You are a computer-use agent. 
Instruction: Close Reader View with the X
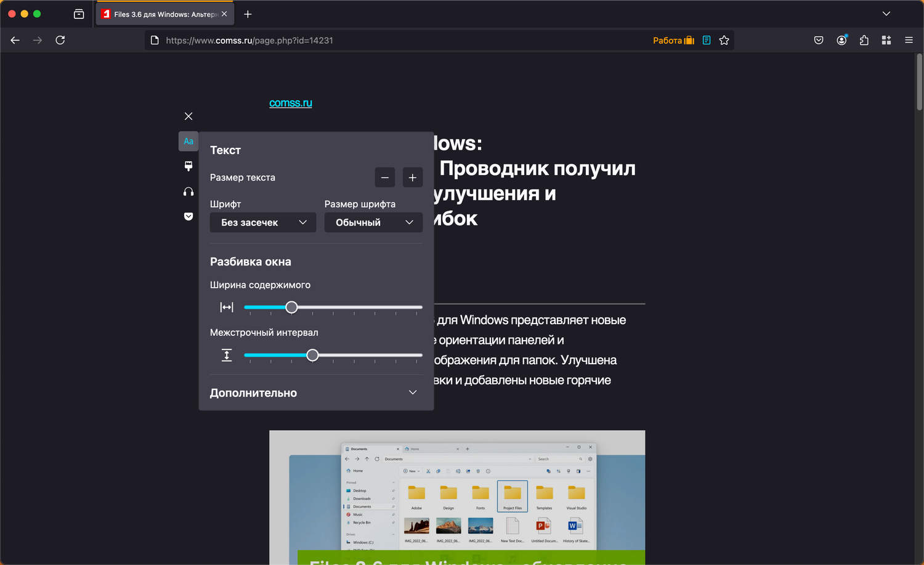188,116
